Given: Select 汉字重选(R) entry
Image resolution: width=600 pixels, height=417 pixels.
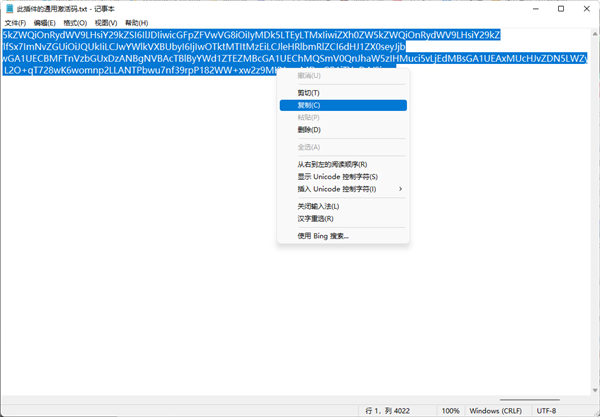Looking at the screenshot, I should (x=343, y=219).
